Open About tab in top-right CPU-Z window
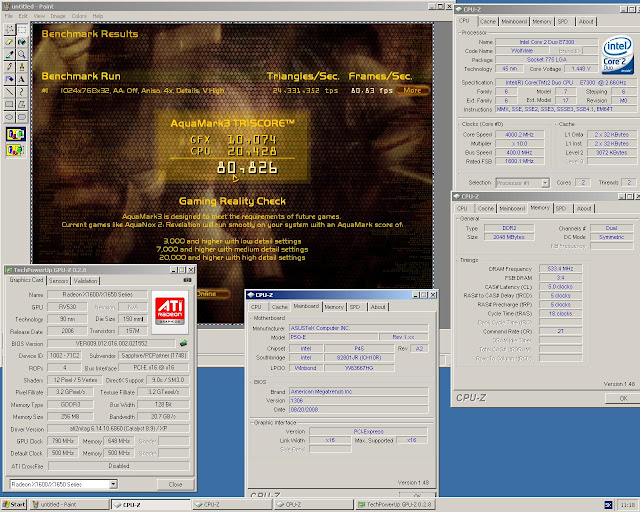The image size is (640, 512). [586, 22]
